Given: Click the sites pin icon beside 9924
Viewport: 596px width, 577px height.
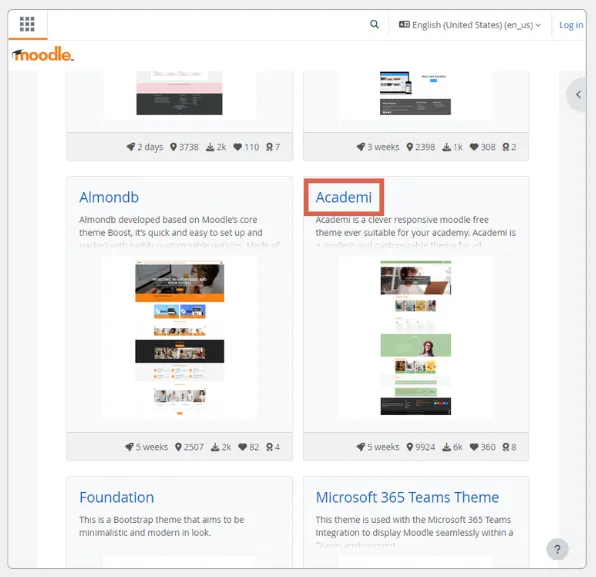Looking at the screenshot, I should click(x=410, y=447).
